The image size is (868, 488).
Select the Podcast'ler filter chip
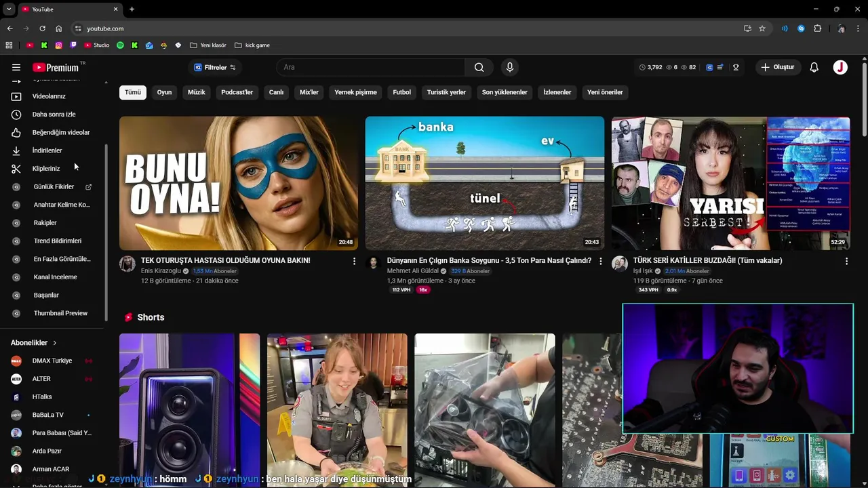237,92
